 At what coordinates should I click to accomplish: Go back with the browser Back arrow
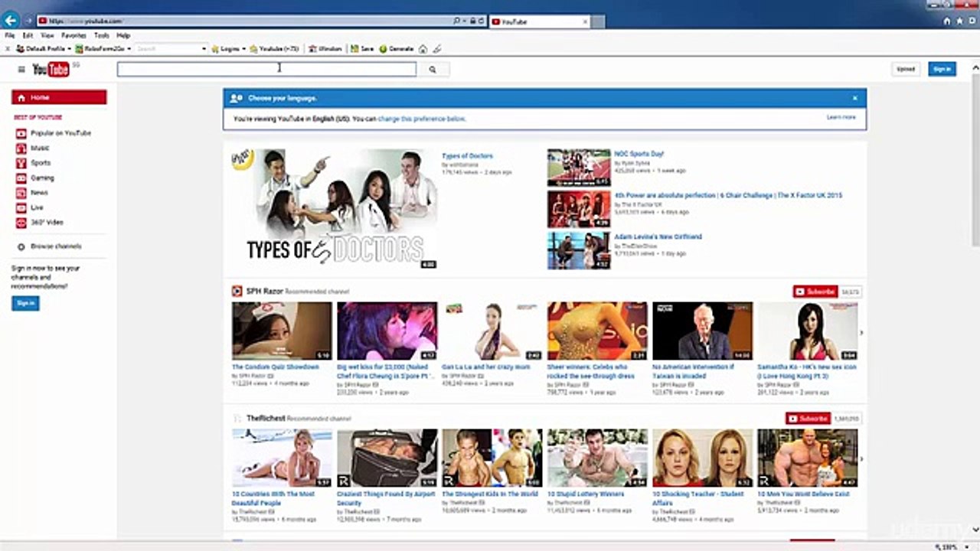(11, 21)
